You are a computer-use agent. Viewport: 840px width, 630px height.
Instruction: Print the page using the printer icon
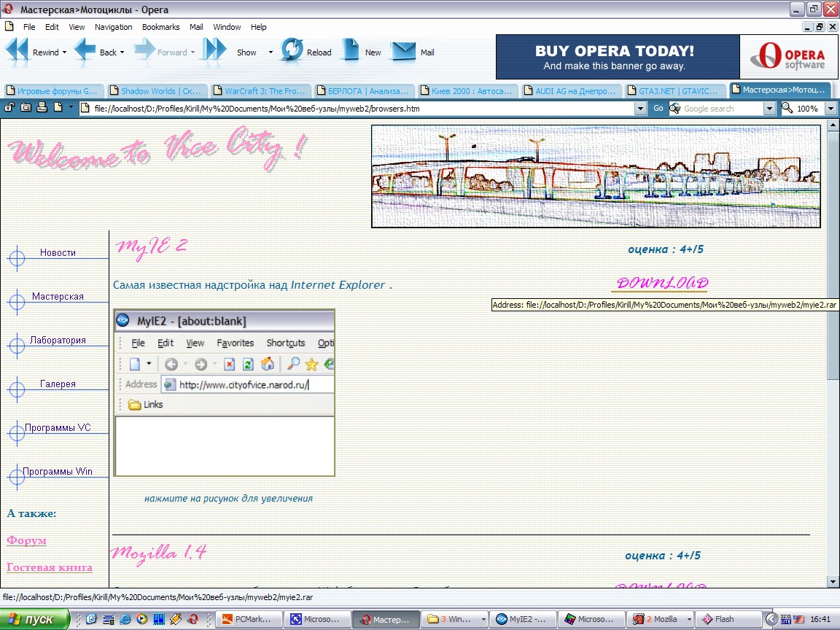pos(42,108)
